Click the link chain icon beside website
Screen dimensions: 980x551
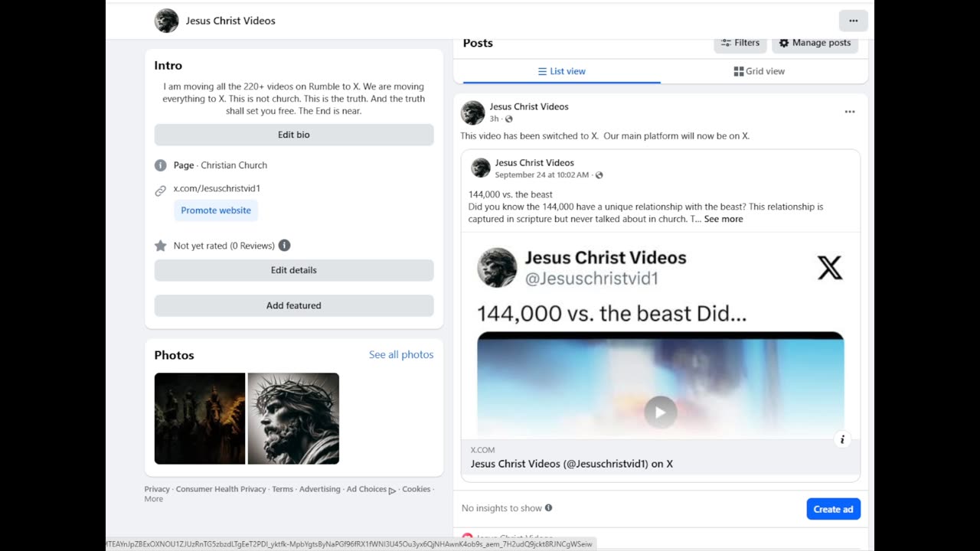click(160, 191)
